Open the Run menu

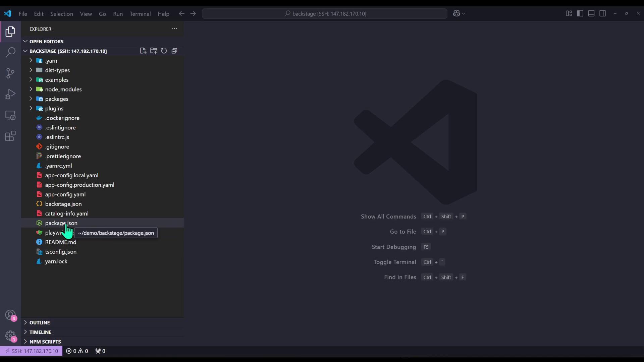[118, 14]
